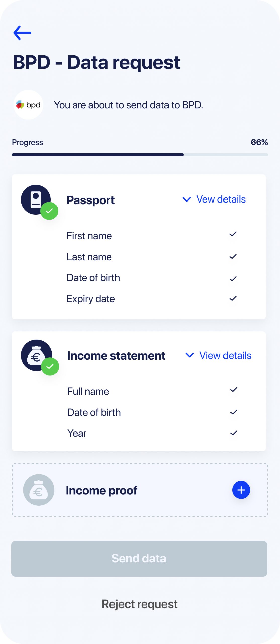Add Income proof with plus button
This screenshot has height=644, width=280.
pos(241,490)
